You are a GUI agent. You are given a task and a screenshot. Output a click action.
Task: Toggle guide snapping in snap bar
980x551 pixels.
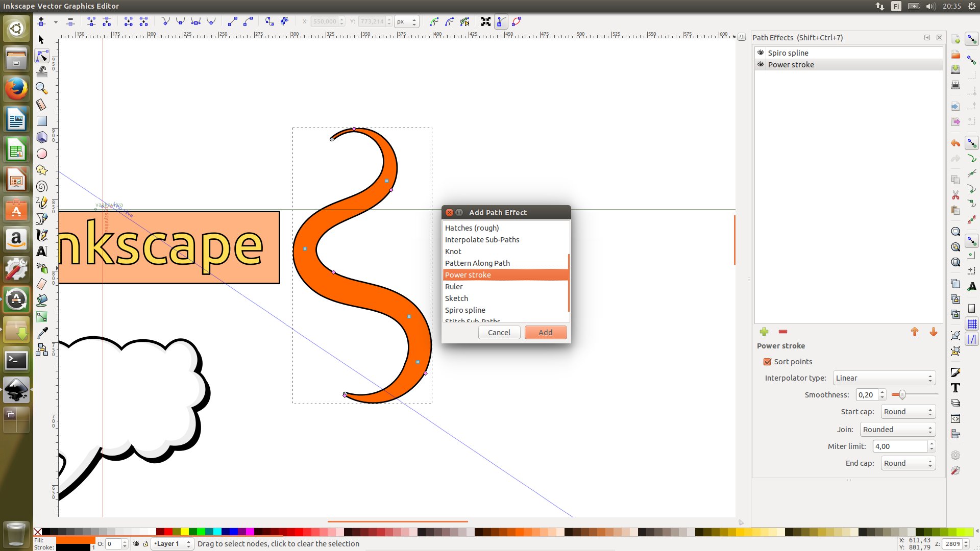972,339
